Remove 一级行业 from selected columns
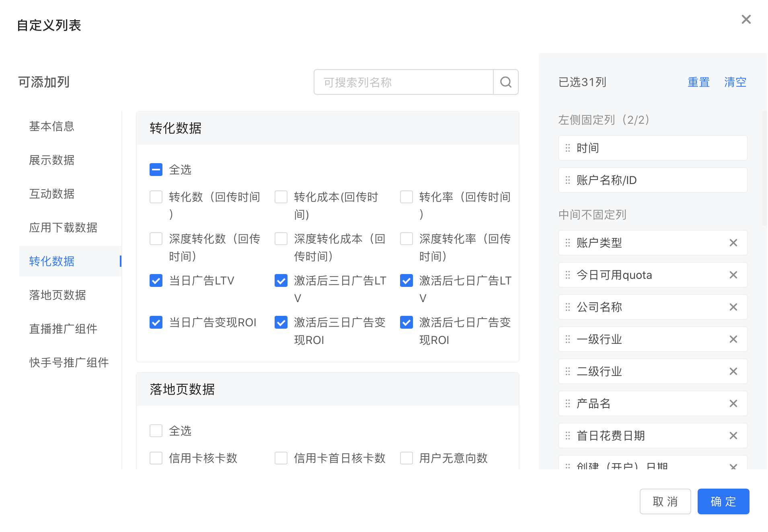The image size is (768, 532). (x=733, y=339)
